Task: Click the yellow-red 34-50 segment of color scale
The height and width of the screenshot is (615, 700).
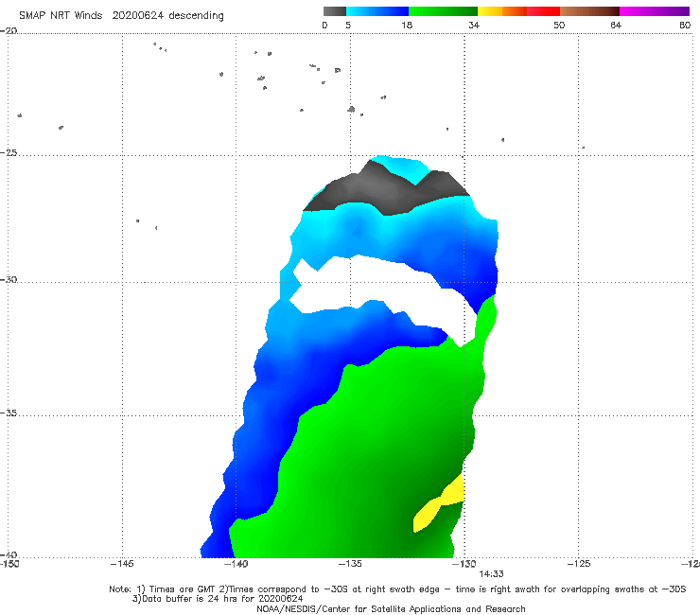Action: click(x=518, y=11)
